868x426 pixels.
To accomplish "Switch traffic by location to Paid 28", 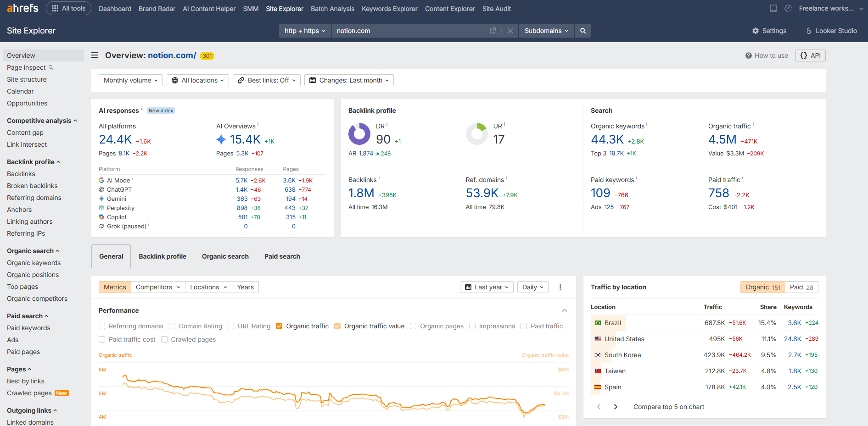I will (x=802, y=287).
